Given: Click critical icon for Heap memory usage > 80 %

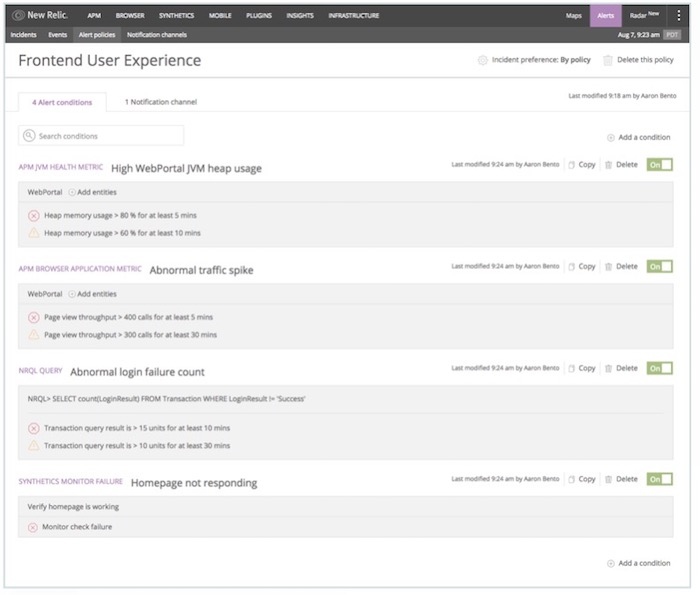Looking at the screenshot, I should [33, 216].
